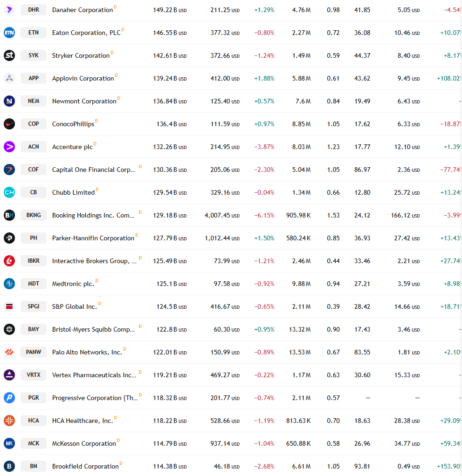462x476 pixels.
Task: Select the PANW ticker badge
Action: click(x=34, y=352)
